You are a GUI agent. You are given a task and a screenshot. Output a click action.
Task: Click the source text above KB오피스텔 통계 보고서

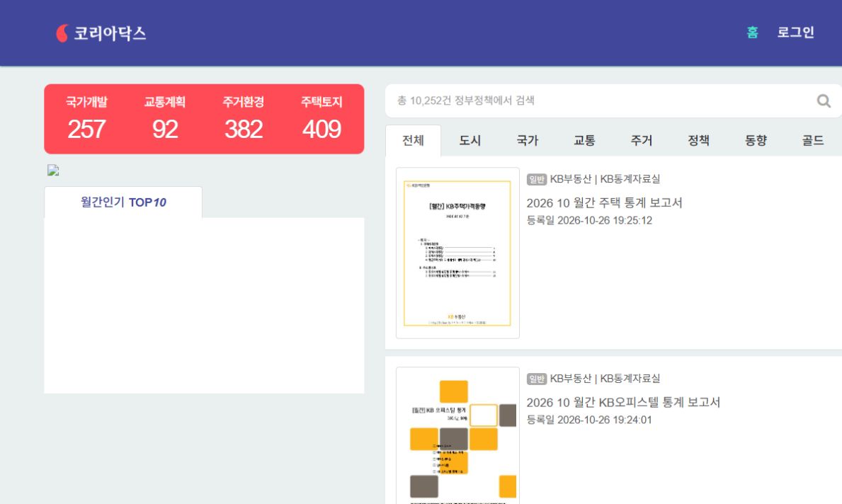coord(605,379)
